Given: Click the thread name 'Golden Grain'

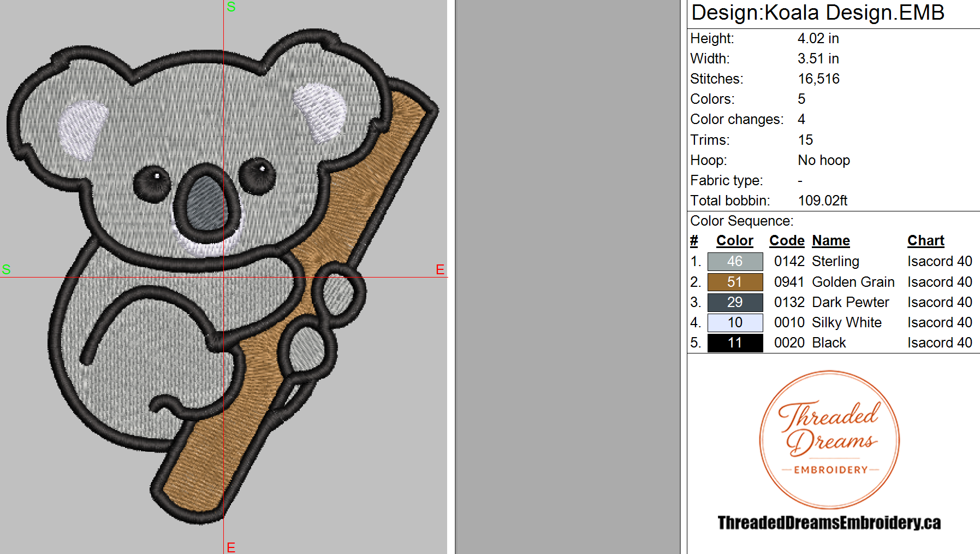Looking at the screenshot, I should coord(853,282).
